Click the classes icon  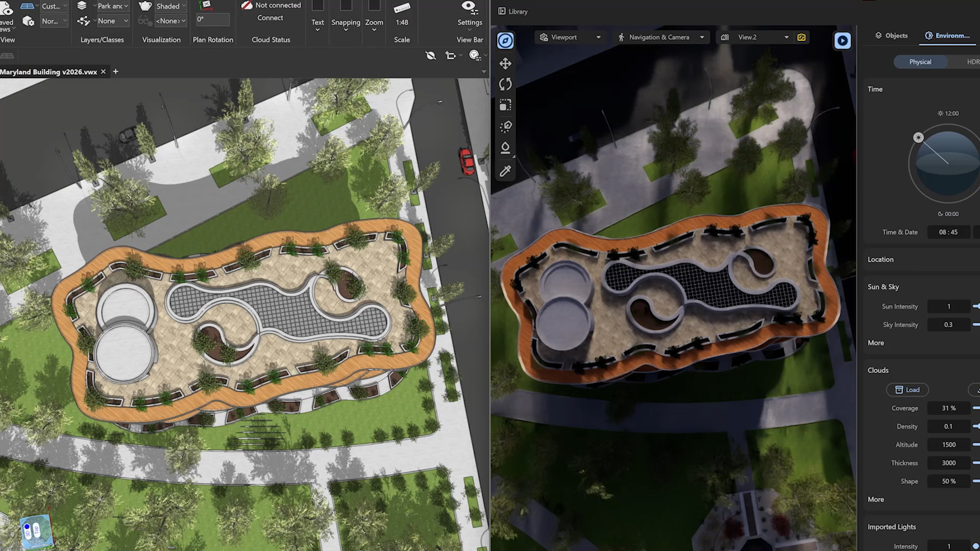click(83, 21)
